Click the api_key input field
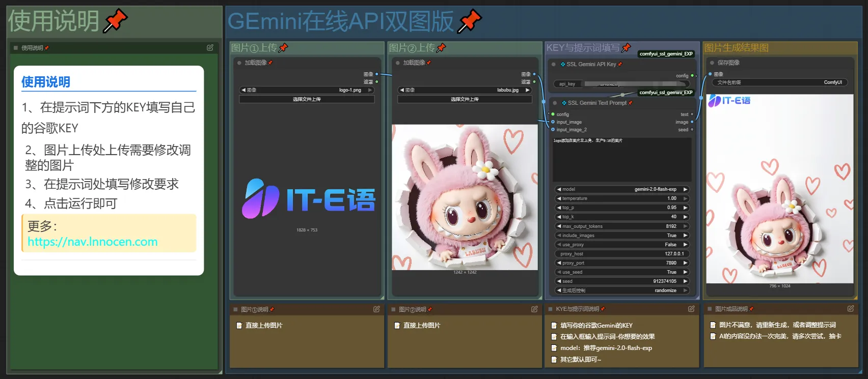 click(x=621, y=84)
